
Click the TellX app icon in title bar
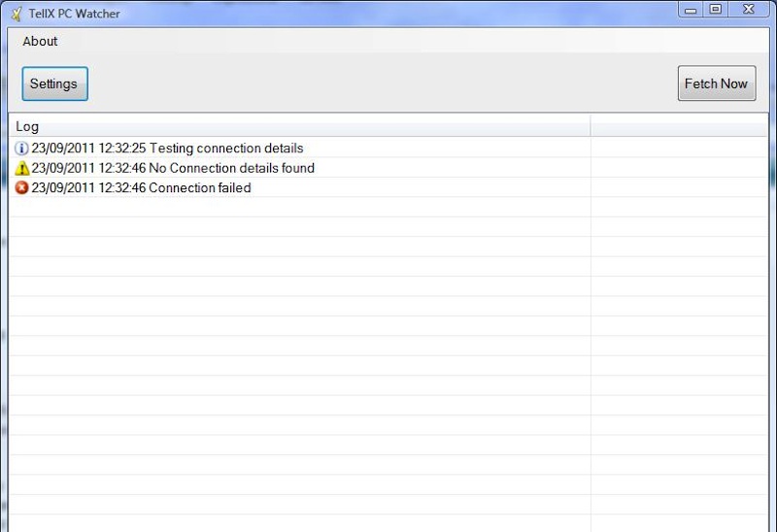coord(17,14)
